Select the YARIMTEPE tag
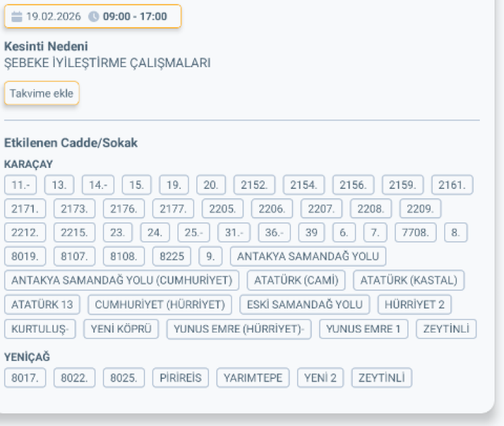The image size is (504, 426). pyautogui.click(x=253, y=378)
